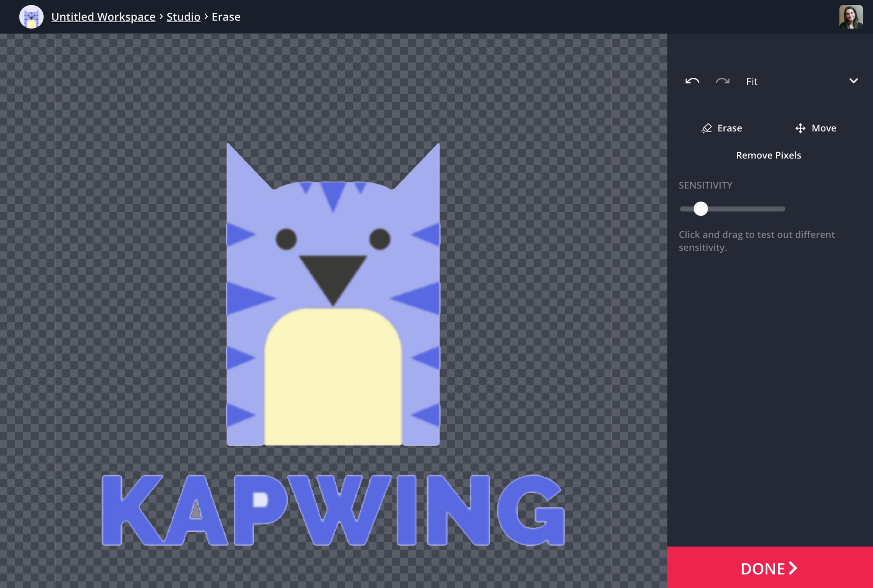Click the Kapwing cat logo in header
Viewport: 873px width, 588px height.
(31, 17)
